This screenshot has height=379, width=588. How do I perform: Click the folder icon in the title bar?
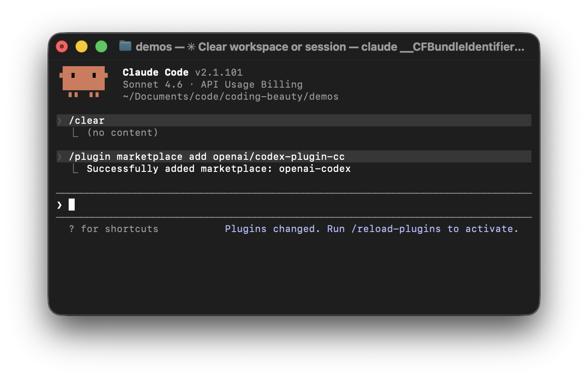125,46
